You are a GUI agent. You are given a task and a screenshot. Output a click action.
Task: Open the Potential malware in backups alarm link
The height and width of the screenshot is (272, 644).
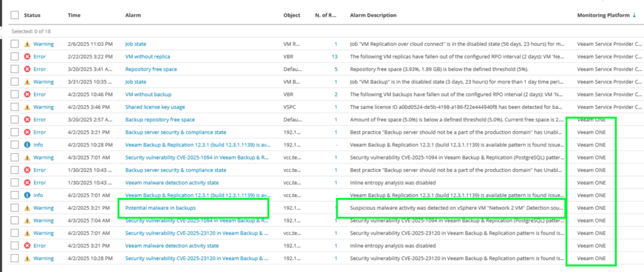(x=160, y=207)
